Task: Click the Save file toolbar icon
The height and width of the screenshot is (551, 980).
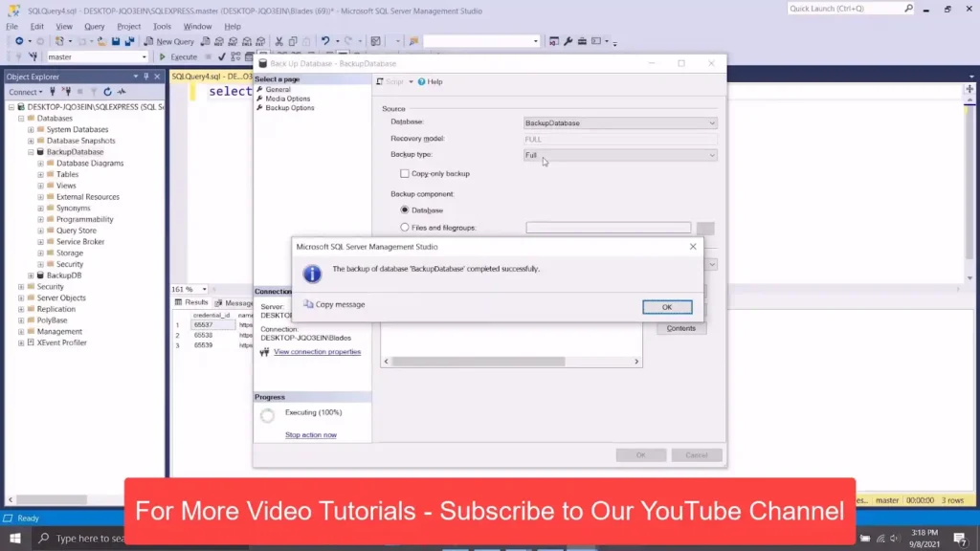Action: [116, 41]
